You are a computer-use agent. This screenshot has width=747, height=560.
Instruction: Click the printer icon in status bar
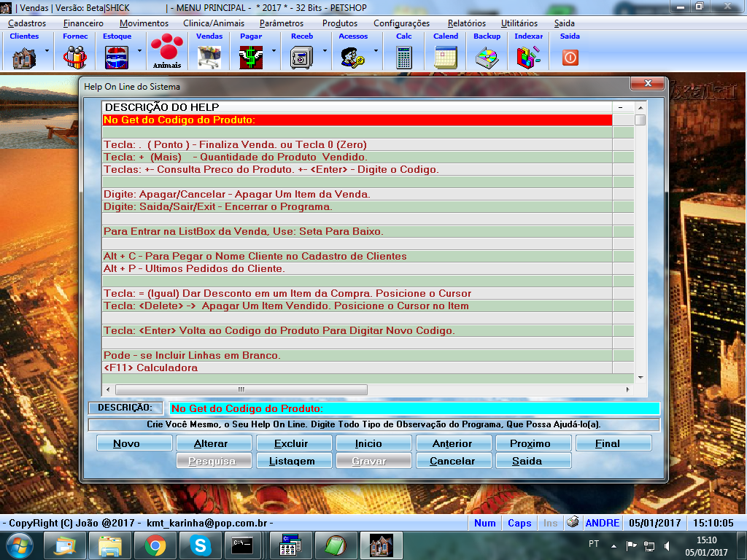(x=573, y=522)
